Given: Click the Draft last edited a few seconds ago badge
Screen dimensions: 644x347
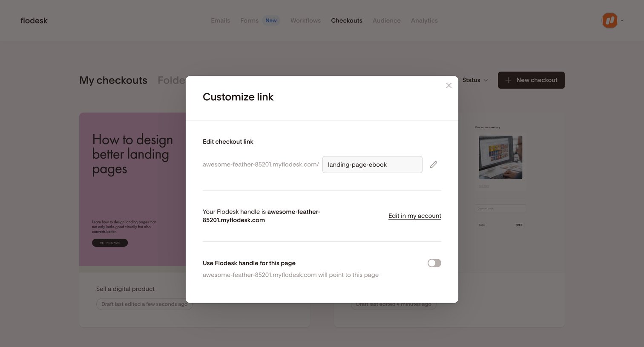Looking at the screenshot, I should 144,304.
